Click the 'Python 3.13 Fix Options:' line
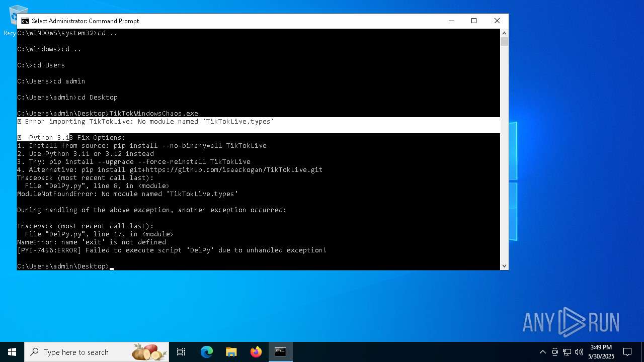This screenshot has height=362, width=644. click(x=71, y=137)
